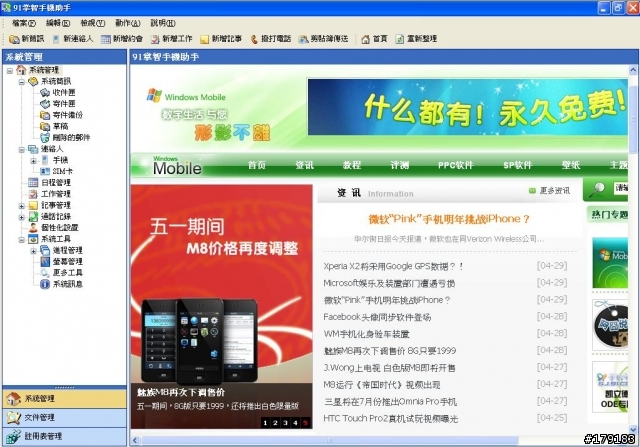Switch to the 教程 tab on the webpage
Viewport: 640px width, 447px height.
pos(352,165)
